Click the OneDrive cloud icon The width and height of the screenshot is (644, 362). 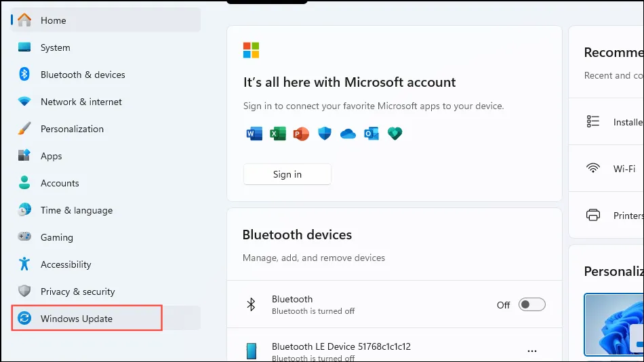tap(348, 134)
